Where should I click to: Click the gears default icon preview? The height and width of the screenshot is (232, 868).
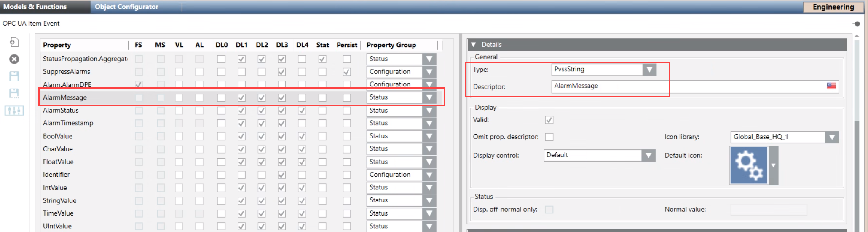point(748,165)
